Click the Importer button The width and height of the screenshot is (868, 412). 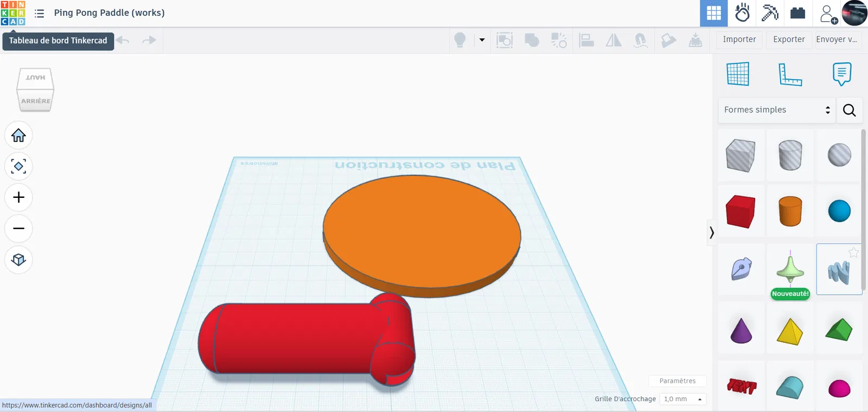(739, 40)
